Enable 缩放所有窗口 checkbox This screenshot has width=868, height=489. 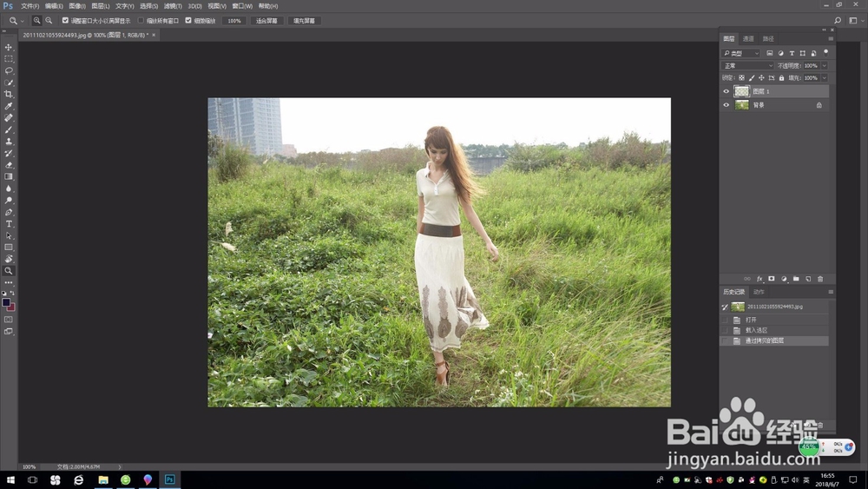pos(141,21)
